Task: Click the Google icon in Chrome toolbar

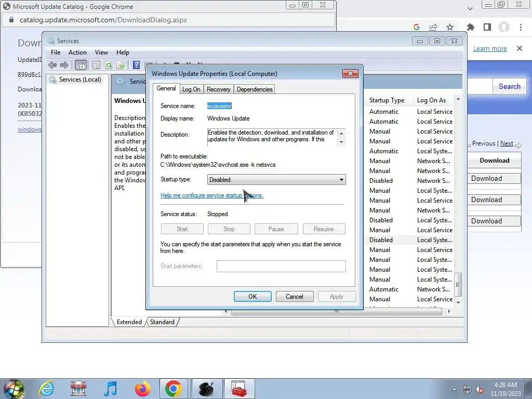Action: point(417,27)
